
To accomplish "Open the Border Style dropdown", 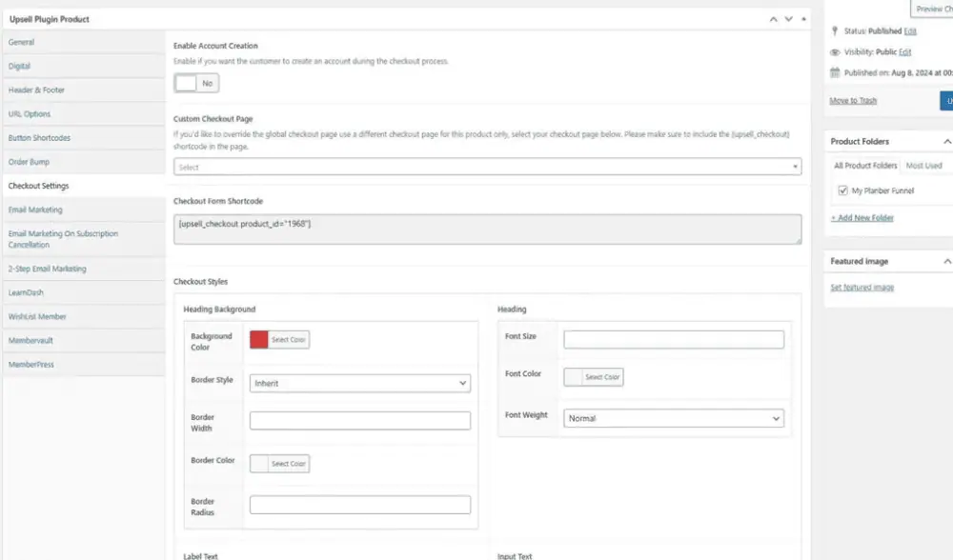I will click(x=359, y=383).
